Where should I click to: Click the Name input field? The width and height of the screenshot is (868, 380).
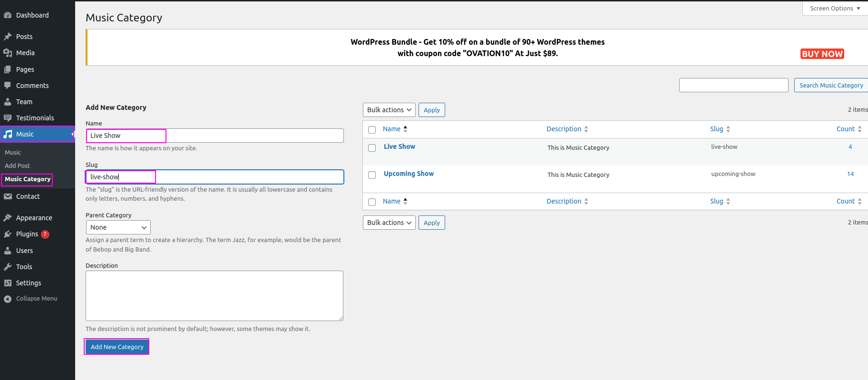tap(215, 136)
